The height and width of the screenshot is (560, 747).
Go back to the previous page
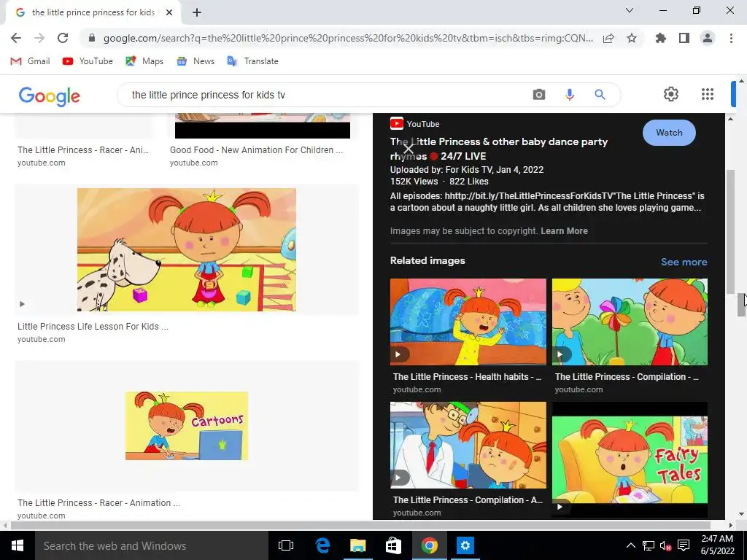(16, 38)
